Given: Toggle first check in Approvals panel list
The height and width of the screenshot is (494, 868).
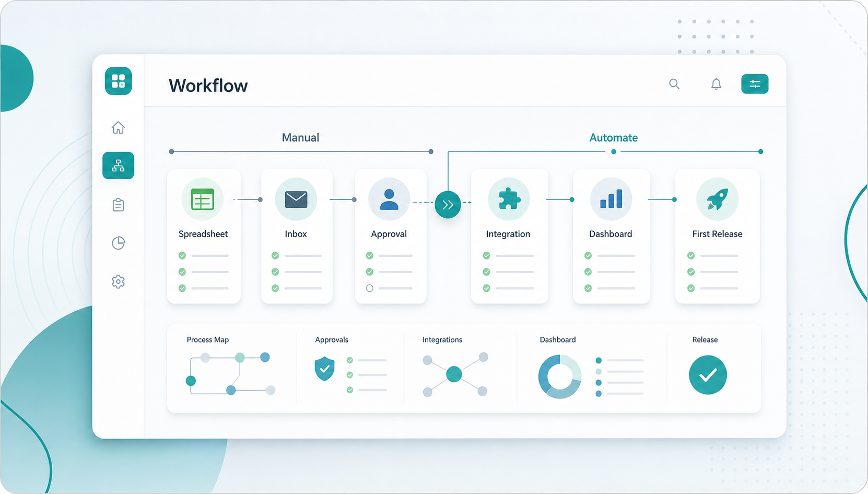Looking at the screenshot, I should pos(350,360).
